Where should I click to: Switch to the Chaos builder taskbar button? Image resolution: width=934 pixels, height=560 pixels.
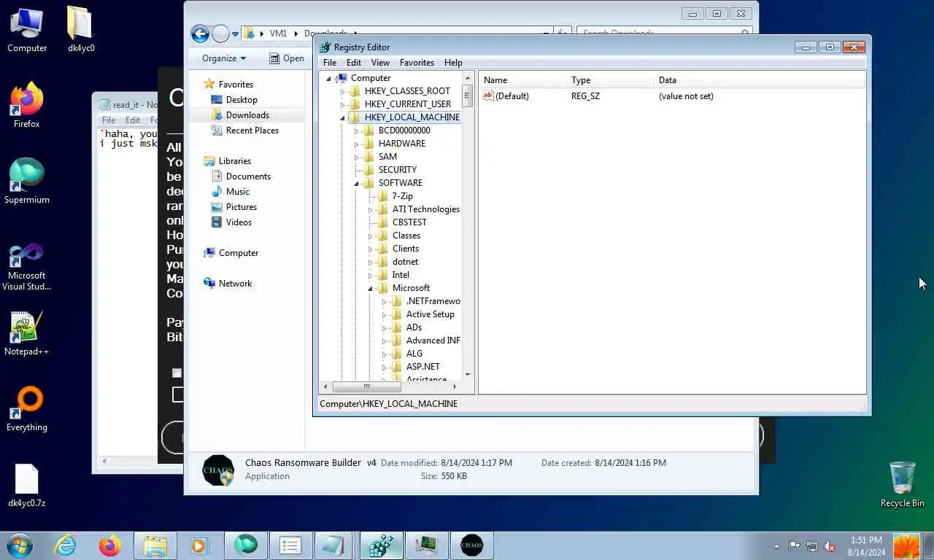click(x=472, y=545)
